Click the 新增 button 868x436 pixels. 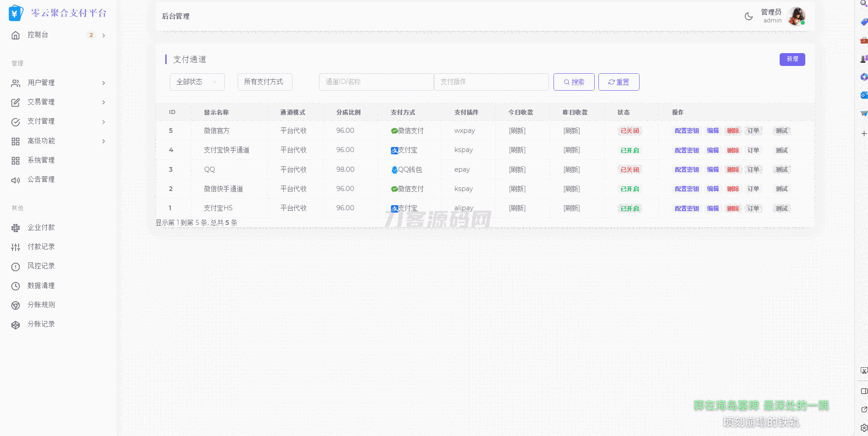[792, 60]
